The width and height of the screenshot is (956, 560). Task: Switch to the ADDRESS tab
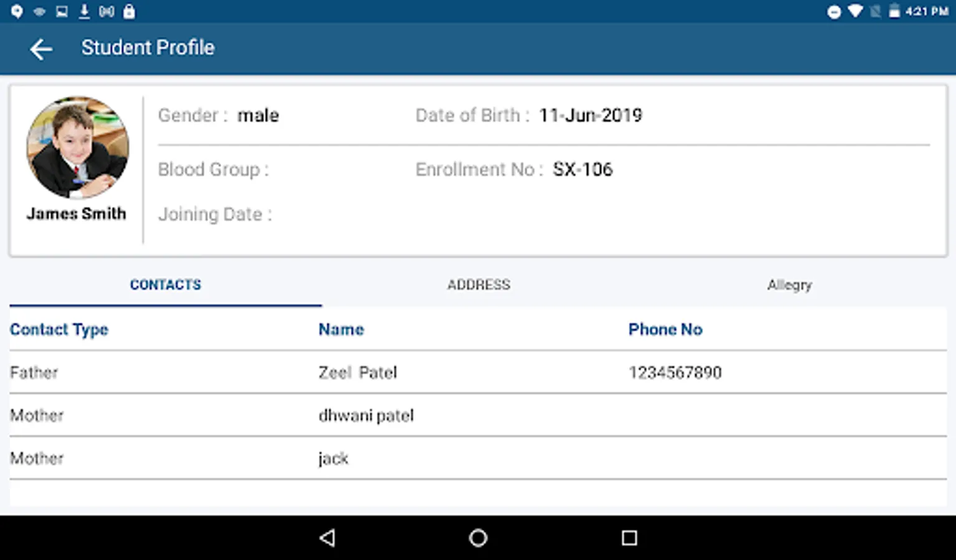[479, 285]
